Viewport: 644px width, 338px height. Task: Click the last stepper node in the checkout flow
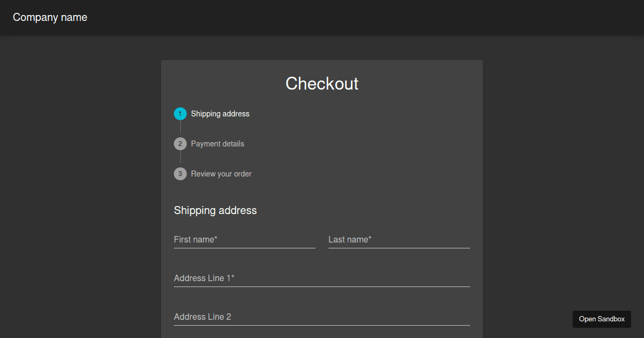[180, 174]
